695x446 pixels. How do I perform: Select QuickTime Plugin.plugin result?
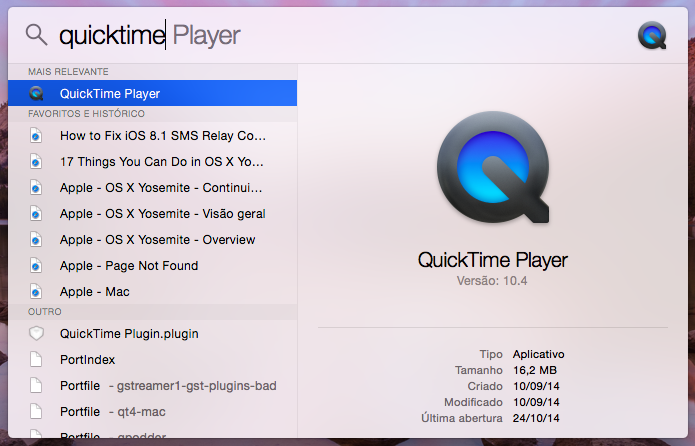pos(152,333)
